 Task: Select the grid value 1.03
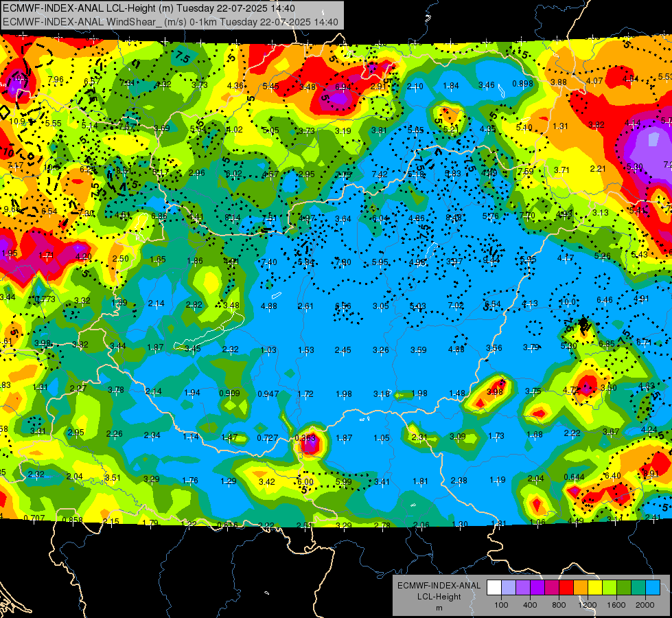[x=268, y=350]
